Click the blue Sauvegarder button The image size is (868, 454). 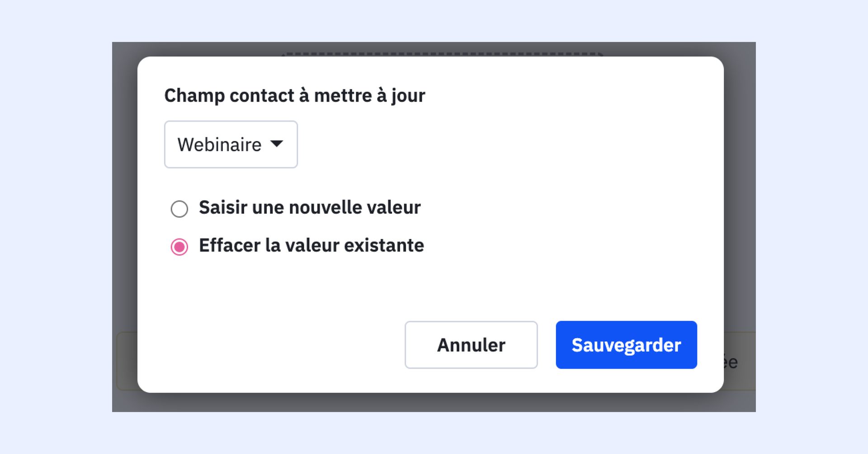[x=626, y=345]
